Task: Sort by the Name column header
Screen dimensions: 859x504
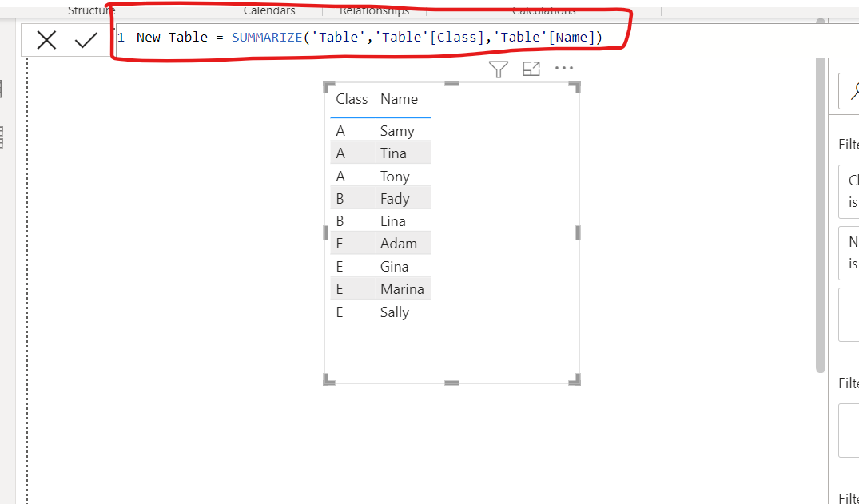Action: [x=399, y=99]
